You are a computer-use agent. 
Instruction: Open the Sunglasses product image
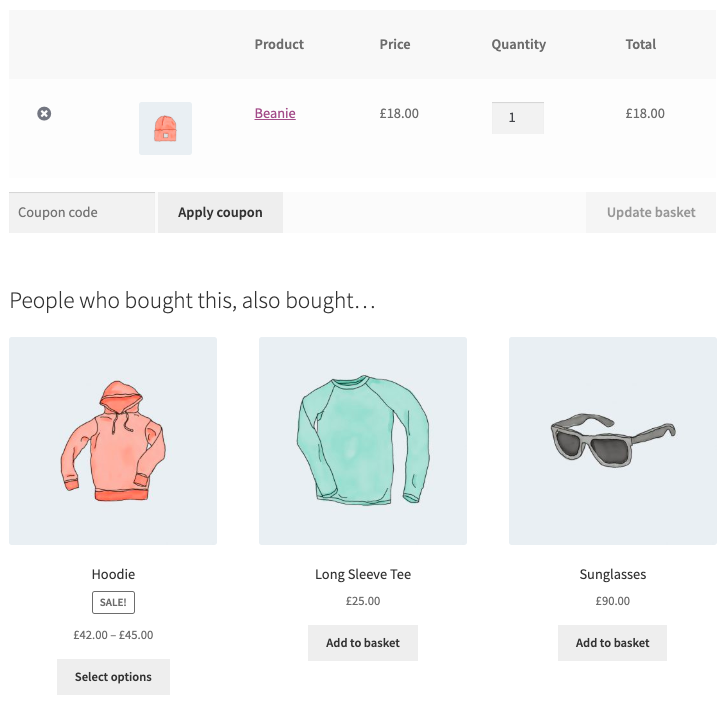[613, 441]
